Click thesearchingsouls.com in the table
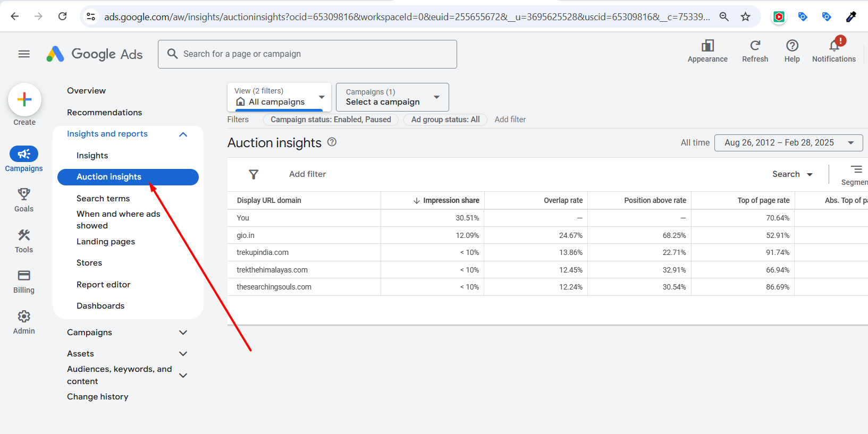Viewport: 868px width, 434px height. tap(274, 287)
